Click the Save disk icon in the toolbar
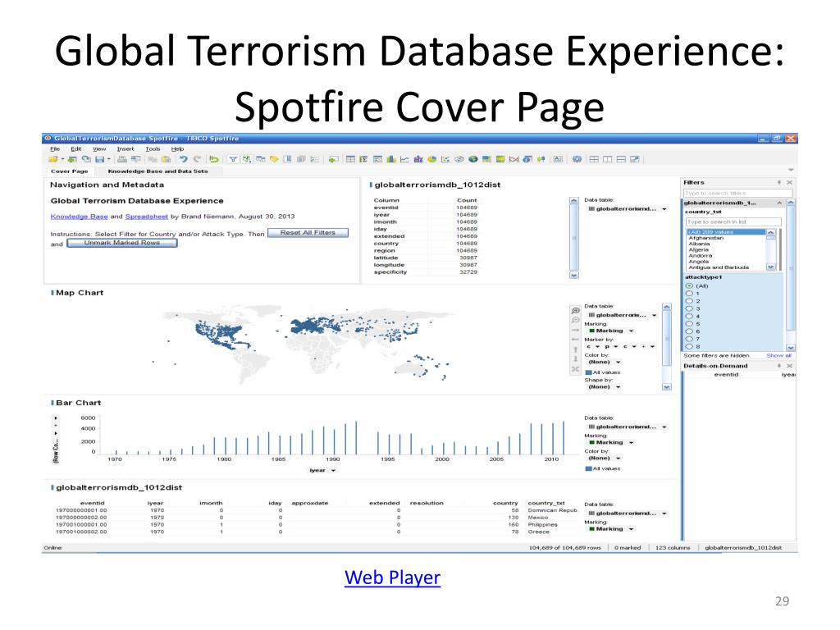Screen dimensions: 840x630 click(x=99, y=159)
